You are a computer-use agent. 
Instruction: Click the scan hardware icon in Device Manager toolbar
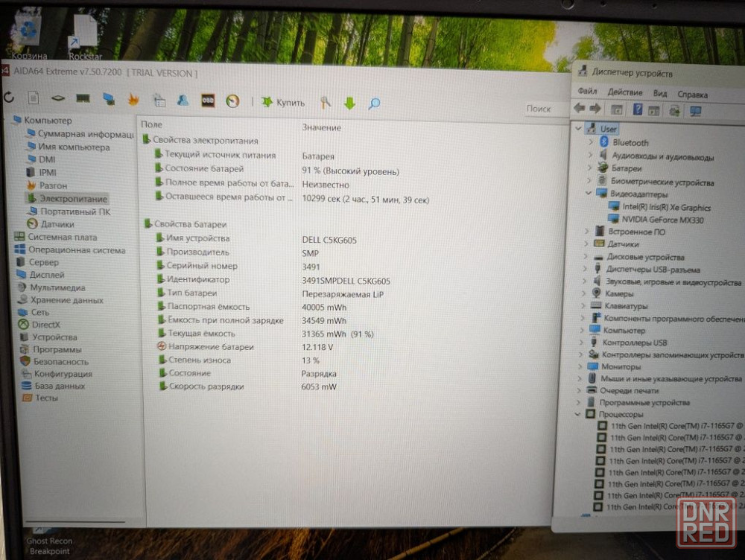point(674,111)
